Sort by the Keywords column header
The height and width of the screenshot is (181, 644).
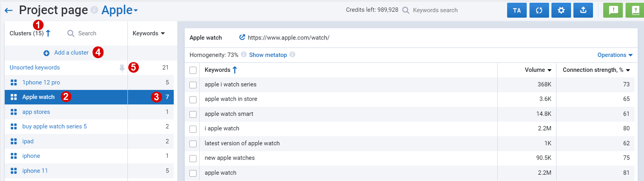(x=221, y=70)
